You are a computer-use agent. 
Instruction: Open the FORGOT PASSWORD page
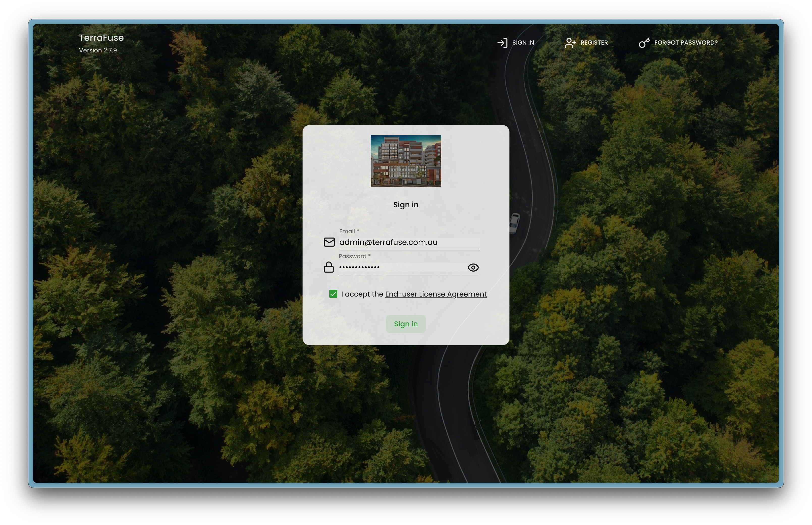(x=686, y=42)
